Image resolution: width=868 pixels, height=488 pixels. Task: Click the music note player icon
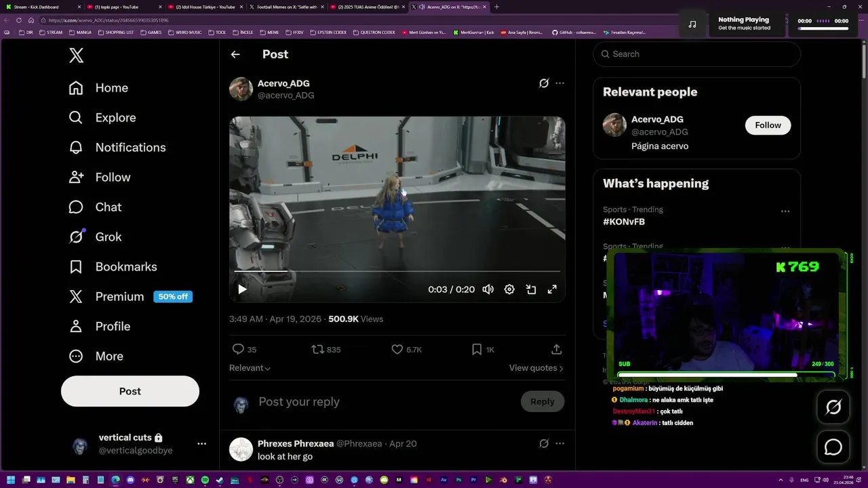click(692, 24)
